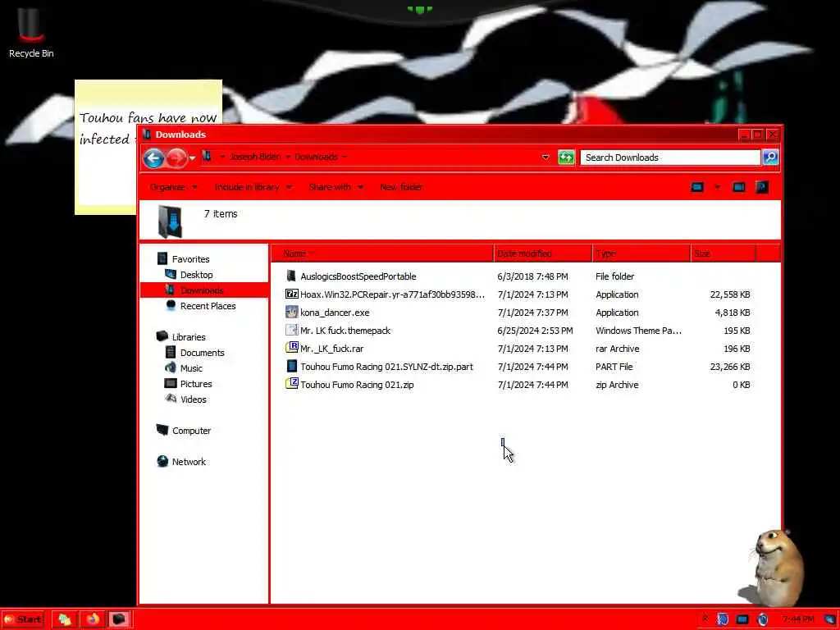This screenshot has width=840, height=630.
Task: Click Touhou Fumo Racing 021.SYLNZ-dt.zip.part name
Action: coord(387,367)
